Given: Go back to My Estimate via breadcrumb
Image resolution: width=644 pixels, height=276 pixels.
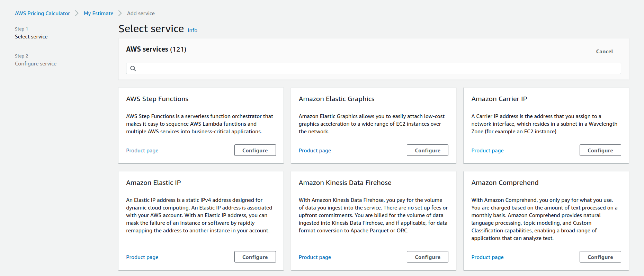Looking at the screenshot, I should pyautogui.click(x=98, y=13).
